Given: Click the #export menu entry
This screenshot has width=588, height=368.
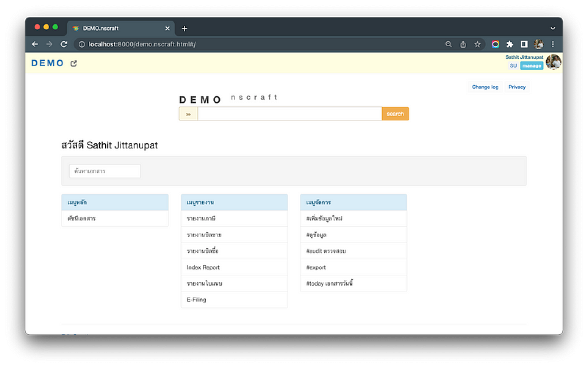Looking at the screenshot, I should [x=316, y=267].
